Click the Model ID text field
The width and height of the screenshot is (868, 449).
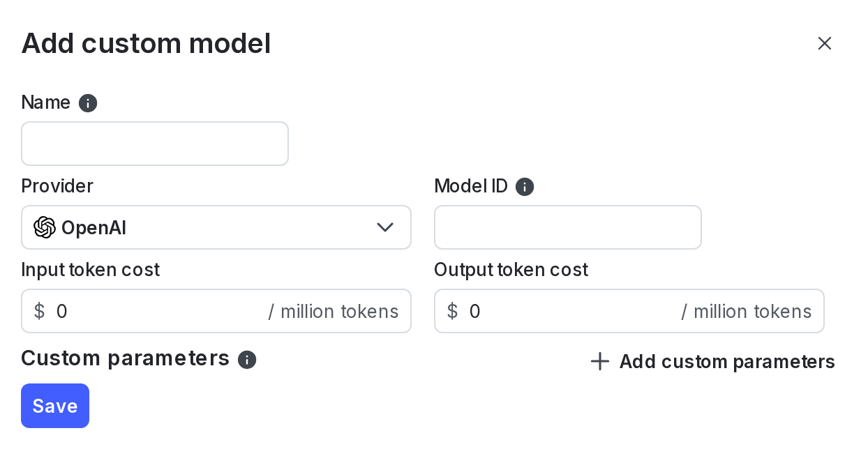click(568, 227)
